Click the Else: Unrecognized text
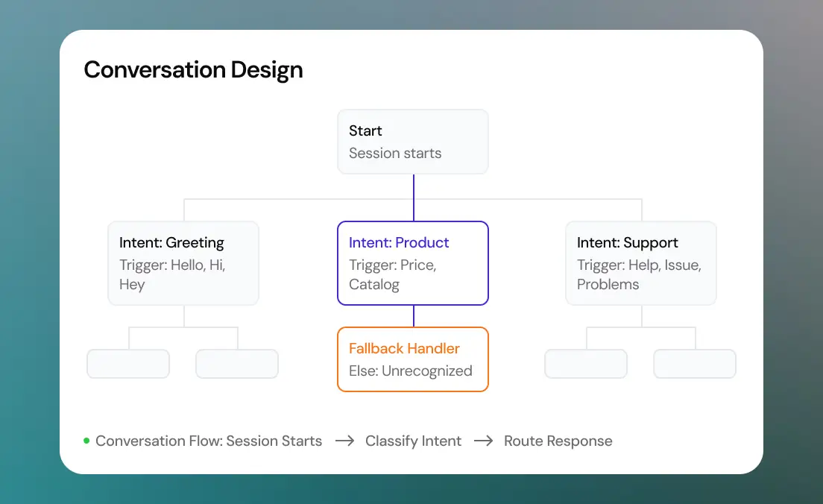 (411, 371)
